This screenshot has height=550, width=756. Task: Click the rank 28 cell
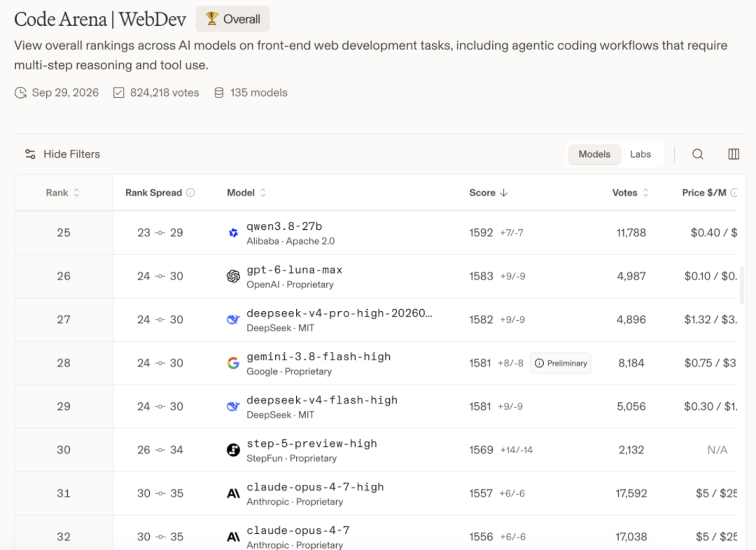click(64, 363)
